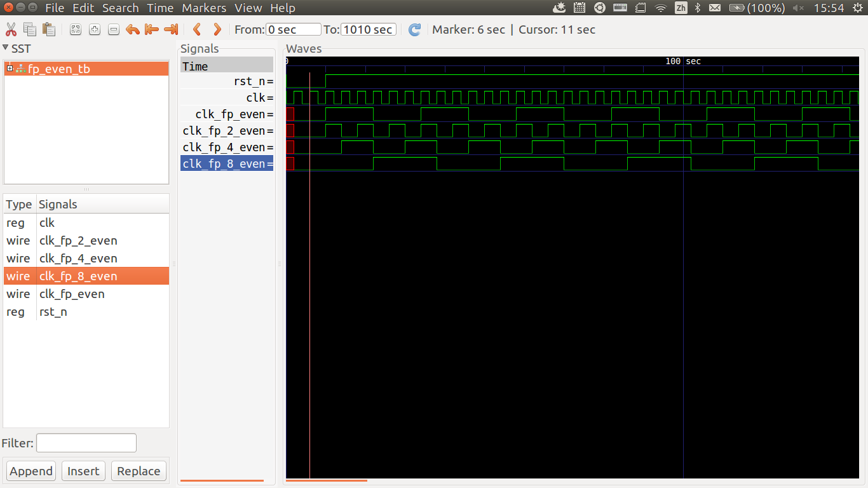868x488 pixels.
Task: Find the next edge with right chevron
Action: coord(217,29)
